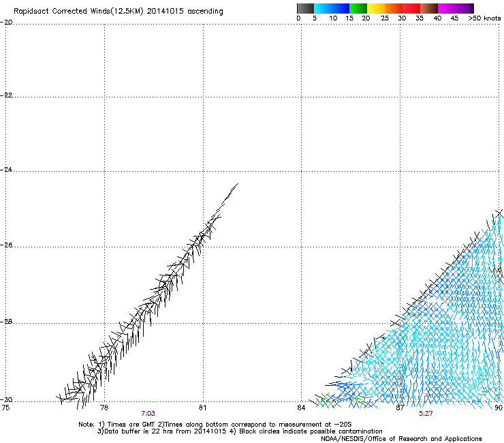Click the NOAA/NESDIS credit text
Viewport: 504px width, 443px height.
click(x=401, y=438)
